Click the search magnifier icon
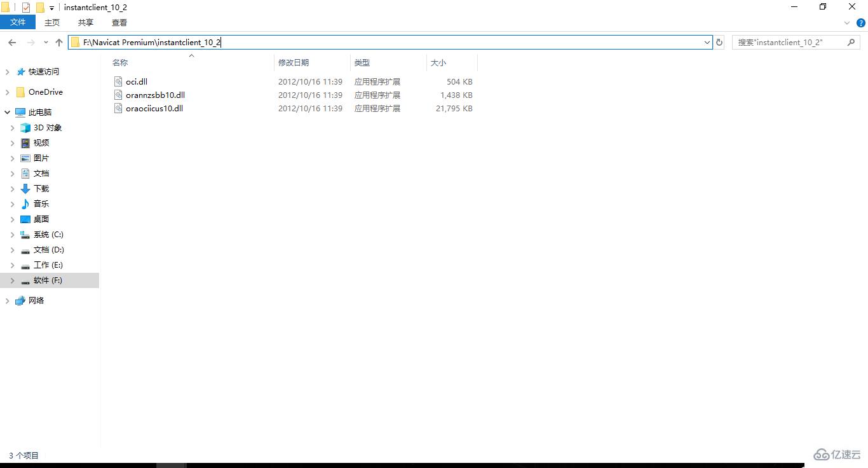Screen dimensions: 868x468 [x=851, y=42]
